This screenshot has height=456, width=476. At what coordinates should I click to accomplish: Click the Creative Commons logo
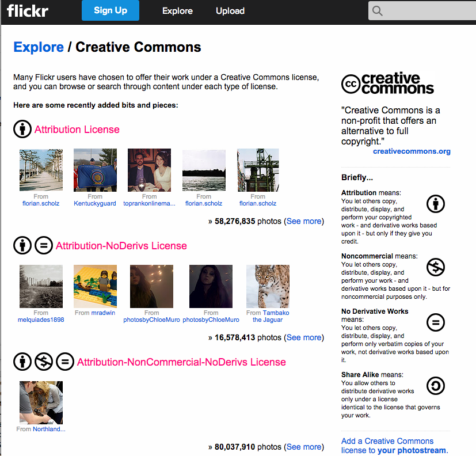[387, 83]
